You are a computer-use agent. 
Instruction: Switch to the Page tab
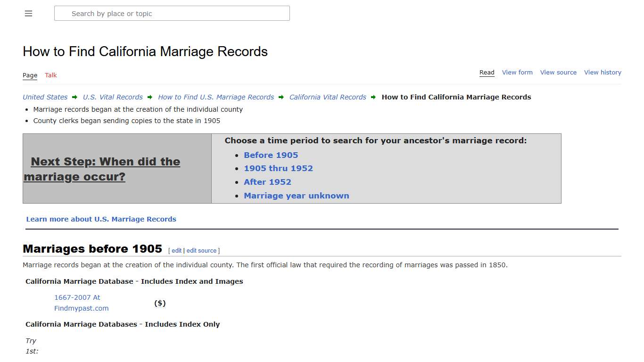tap(30, 75)
